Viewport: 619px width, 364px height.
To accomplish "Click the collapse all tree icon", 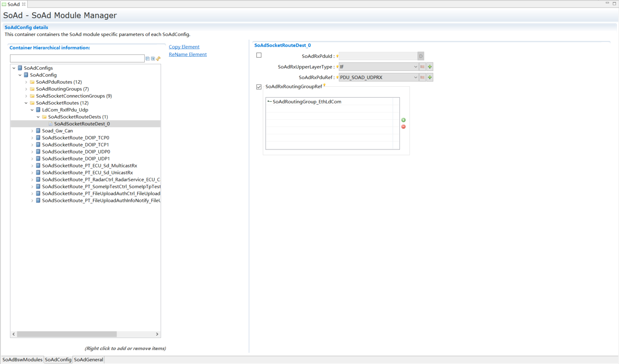I will click(x=148, y=59).
